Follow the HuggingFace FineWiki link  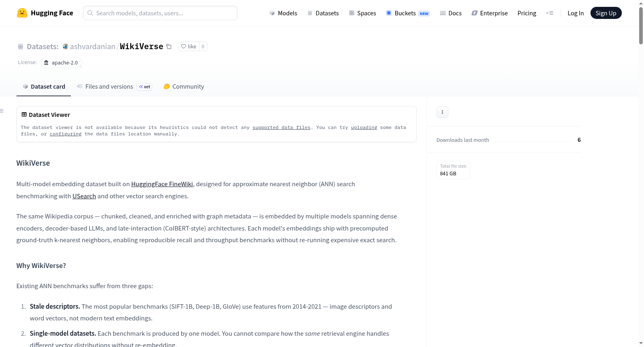pyautogui.click(x=162, y=184)
